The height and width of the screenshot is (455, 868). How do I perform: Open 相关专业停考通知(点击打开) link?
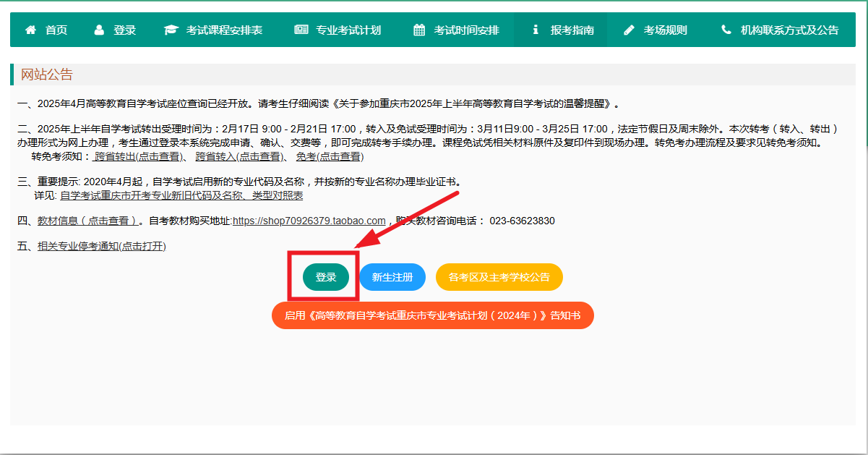click(101, 246)
